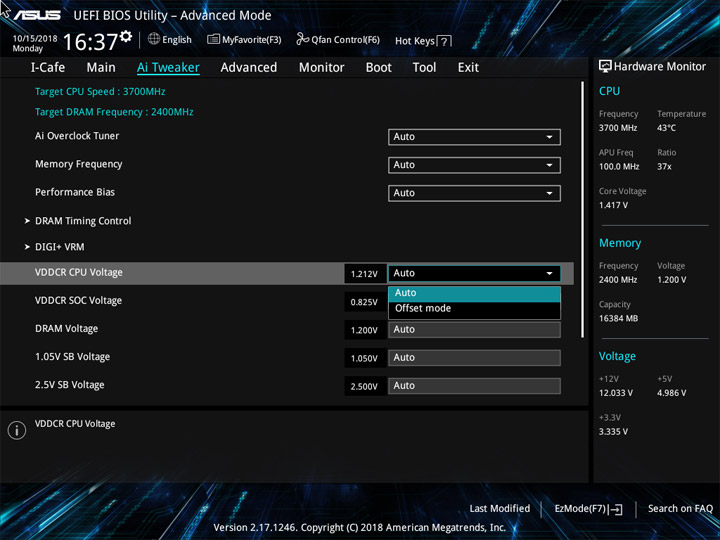Click the 0.825V SOC voltage value
This screenshot has height=540, width=720.
click(365, 302)
